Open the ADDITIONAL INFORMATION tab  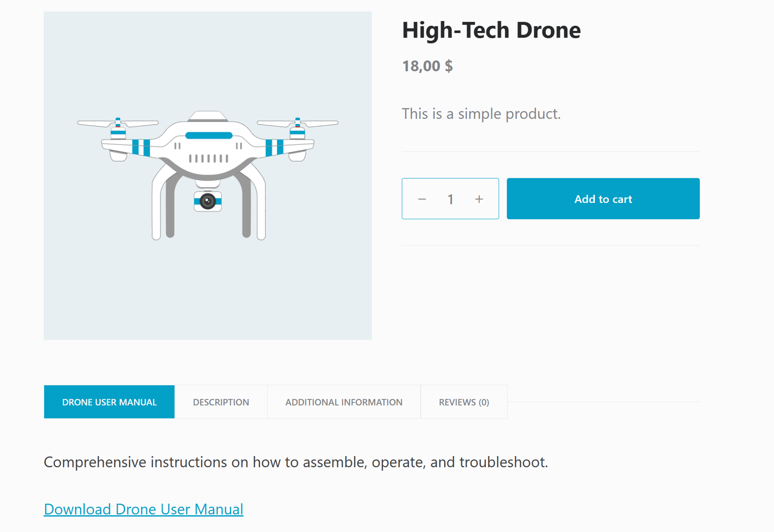click(343, 402)
